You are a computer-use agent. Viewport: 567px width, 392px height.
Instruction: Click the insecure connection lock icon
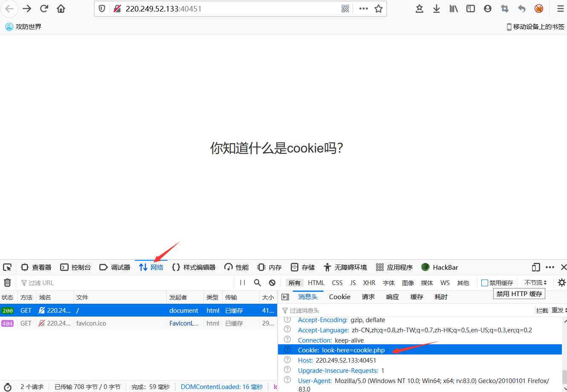tap(117, 9)
